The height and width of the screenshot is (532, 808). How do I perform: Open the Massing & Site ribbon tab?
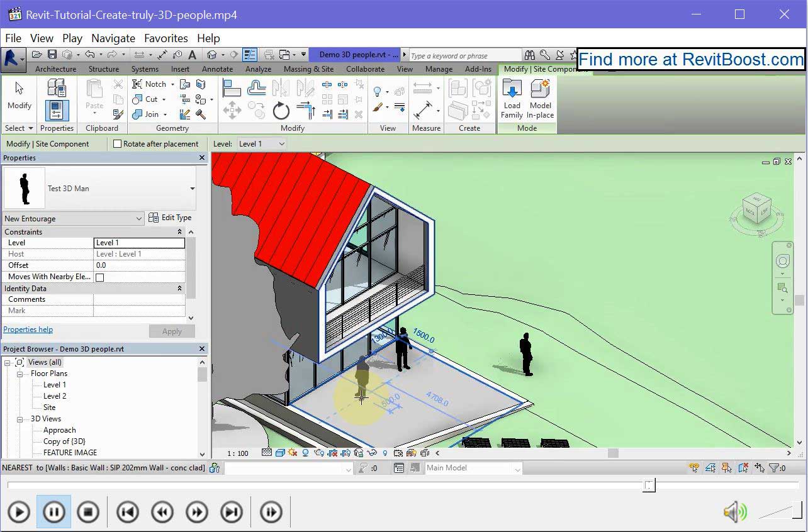pos(308,69)
